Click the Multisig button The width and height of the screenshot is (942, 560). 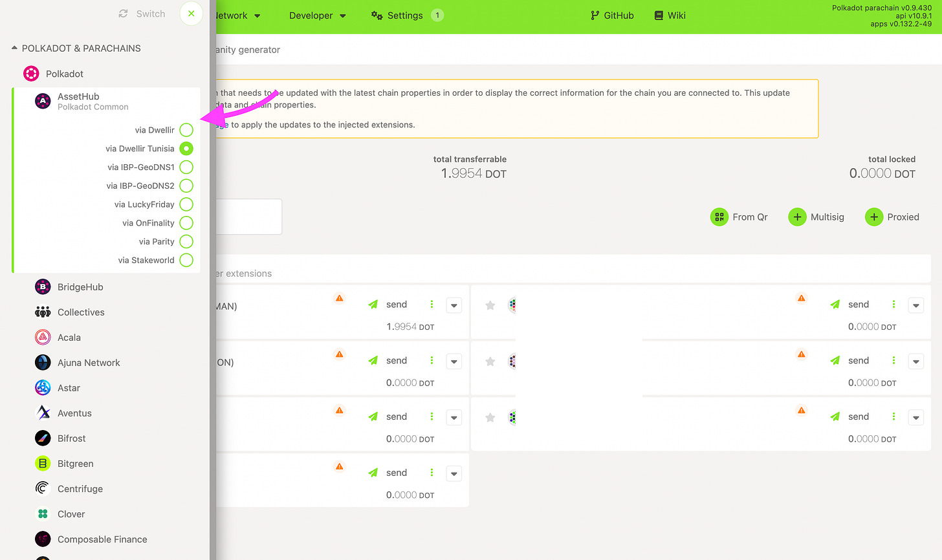816,217
